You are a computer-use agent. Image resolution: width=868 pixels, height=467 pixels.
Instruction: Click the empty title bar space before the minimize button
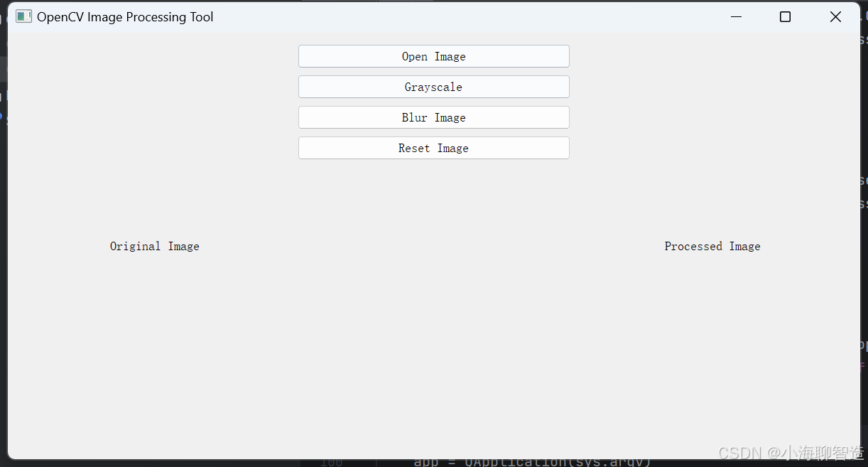click(462, 16)
